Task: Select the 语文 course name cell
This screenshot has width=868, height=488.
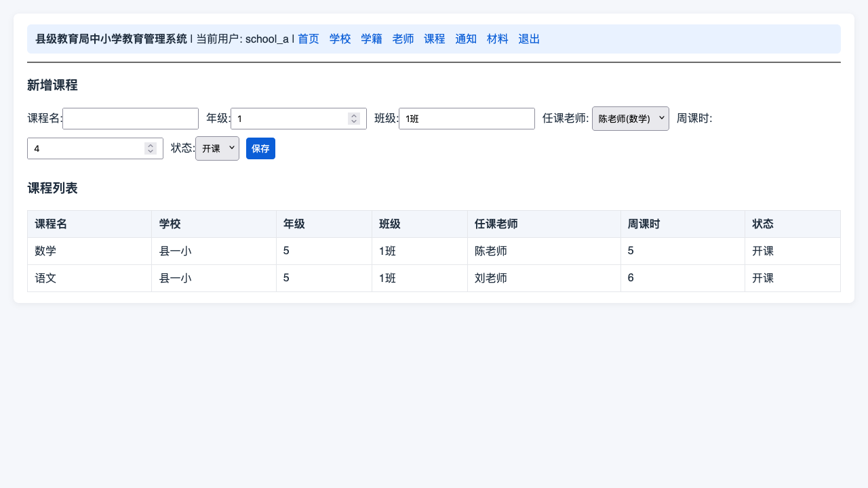Action: (x=90, y=279)
